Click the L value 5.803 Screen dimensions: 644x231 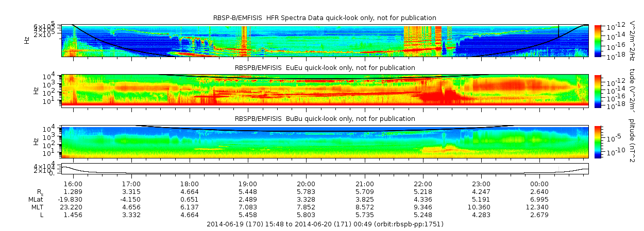pos(306,215)
